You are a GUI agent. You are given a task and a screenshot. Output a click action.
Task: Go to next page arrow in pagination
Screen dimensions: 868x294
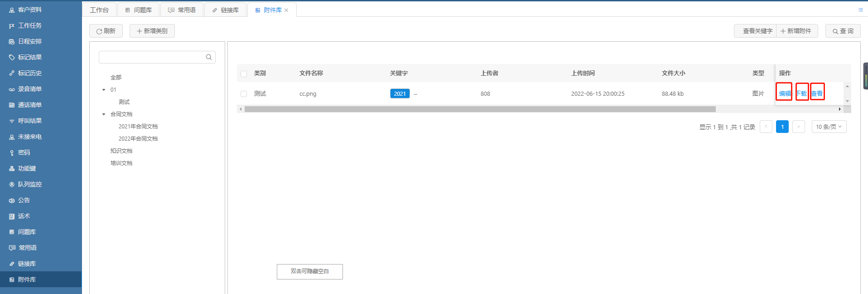click(798, 127)
